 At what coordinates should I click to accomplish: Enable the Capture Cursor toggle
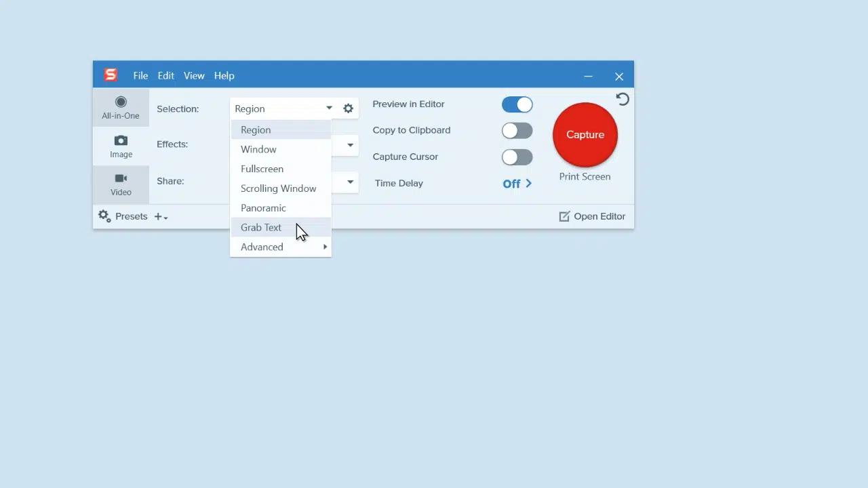click(517, 157)
